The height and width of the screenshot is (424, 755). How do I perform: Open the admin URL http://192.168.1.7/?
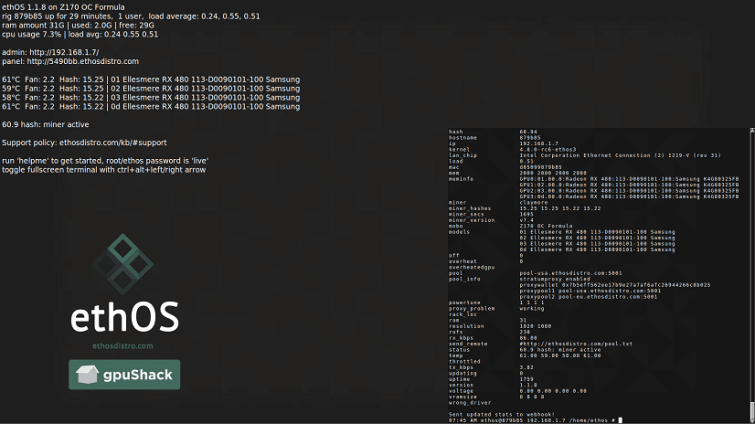[x=64, y=52]
